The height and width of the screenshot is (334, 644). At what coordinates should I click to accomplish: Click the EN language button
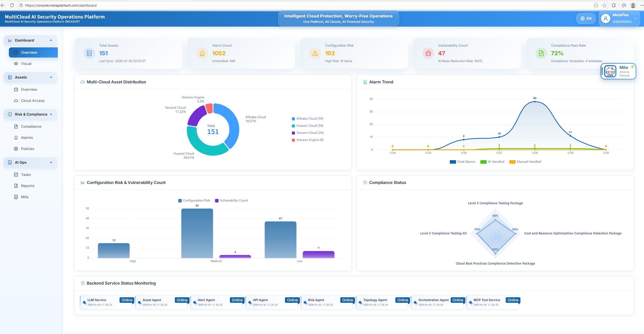click(586, 18)
